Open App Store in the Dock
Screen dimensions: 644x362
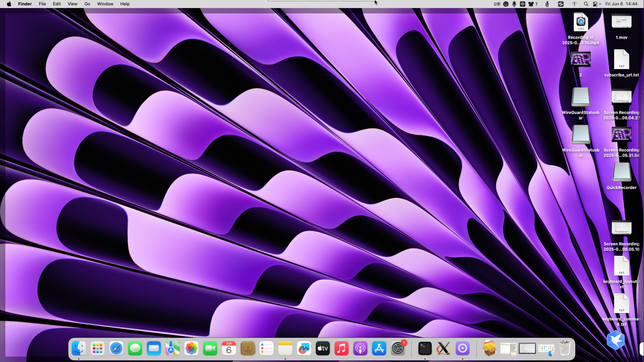(x=379, y=349)
